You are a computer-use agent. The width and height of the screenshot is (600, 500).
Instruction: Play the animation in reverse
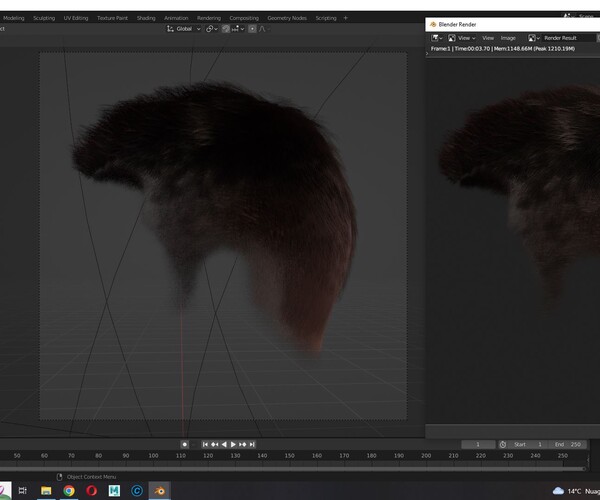pyautogui.click(x=224, y=444)
